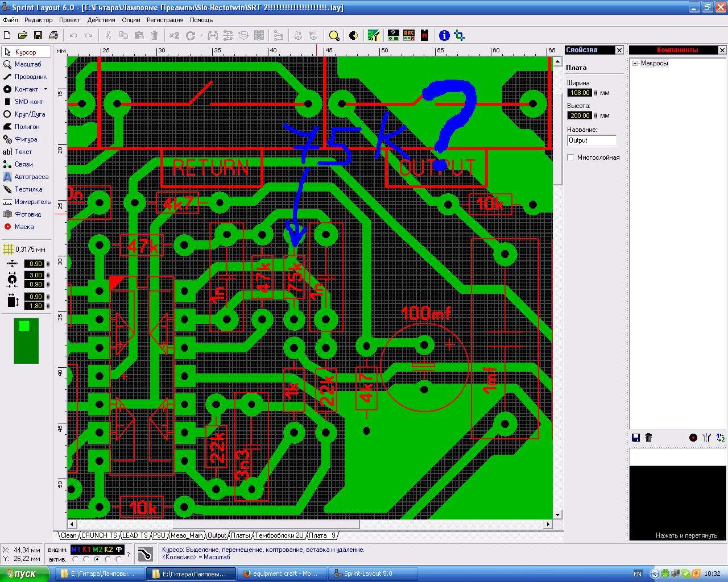
Task: Click the magnifier zoom icon in toolbar
Action: [334, 36]
